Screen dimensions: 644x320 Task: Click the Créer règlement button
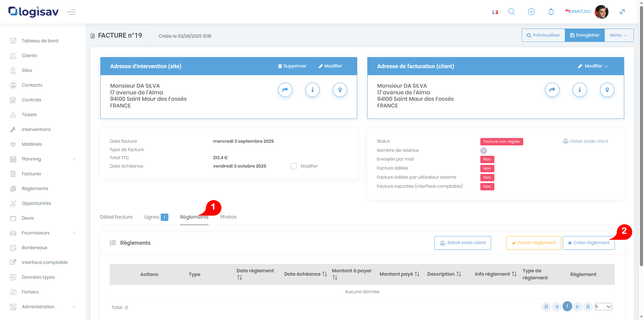pos(589,243)
